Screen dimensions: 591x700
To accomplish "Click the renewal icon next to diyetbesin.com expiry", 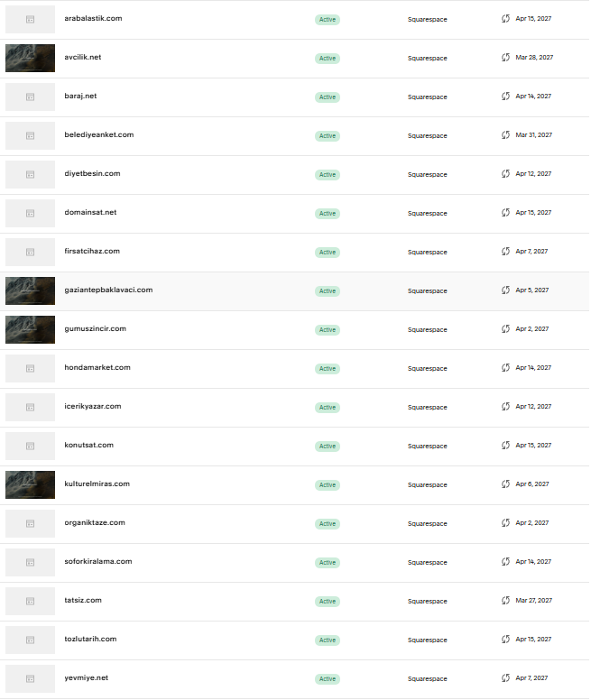I will pyautogui.click(x=505, y=174).
